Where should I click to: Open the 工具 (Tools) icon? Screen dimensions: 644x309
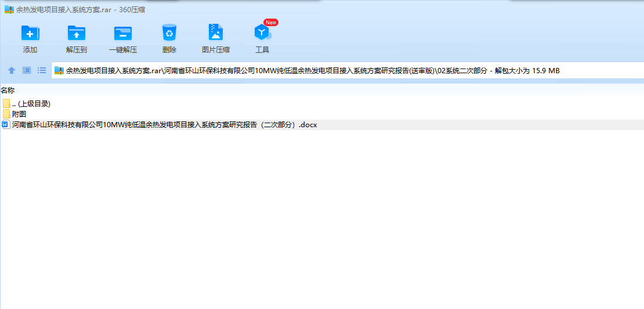tap(262, 33)
